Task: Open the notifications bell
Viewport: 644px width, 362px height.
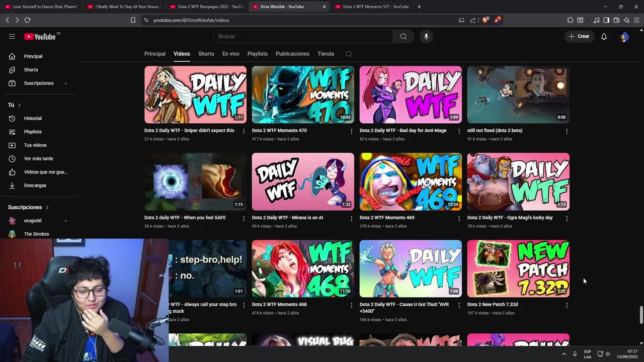Action: [x=604, y=36]
